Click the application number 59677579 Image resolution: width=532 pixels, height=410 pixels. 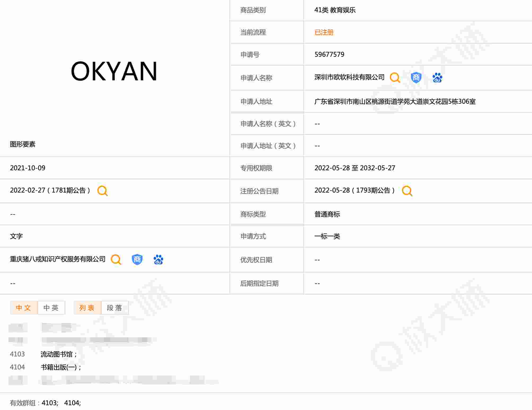329,54
